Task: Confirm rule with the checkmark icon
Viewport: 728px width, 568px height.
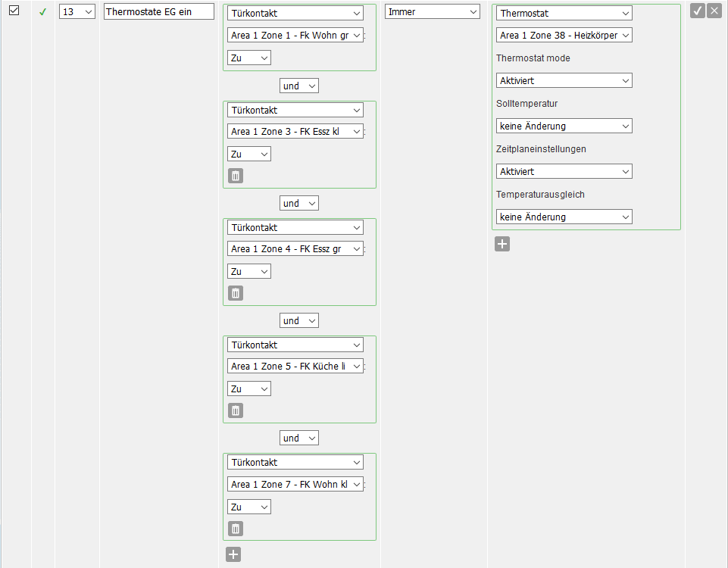Action: (x=698, y=11)
